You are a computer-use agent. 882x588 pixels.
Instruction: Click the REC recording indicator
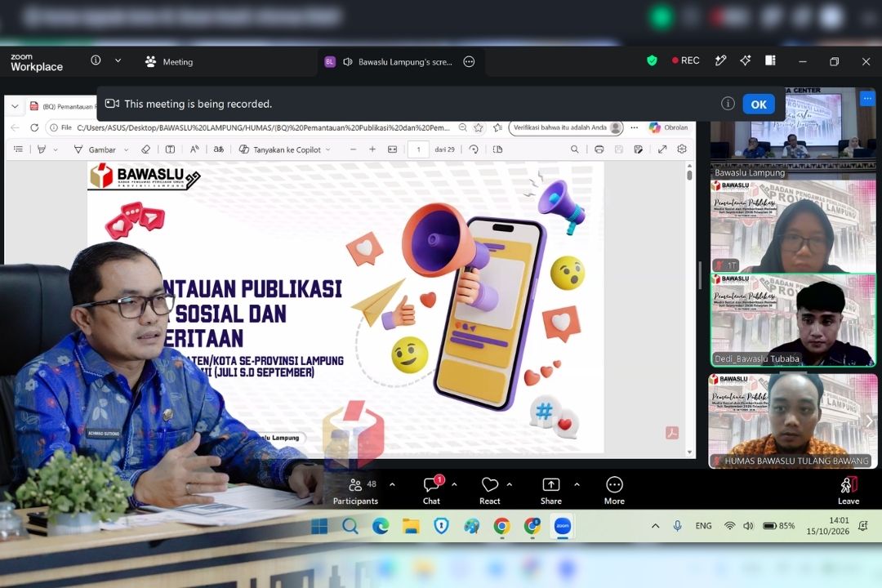(x=686, y=60)
